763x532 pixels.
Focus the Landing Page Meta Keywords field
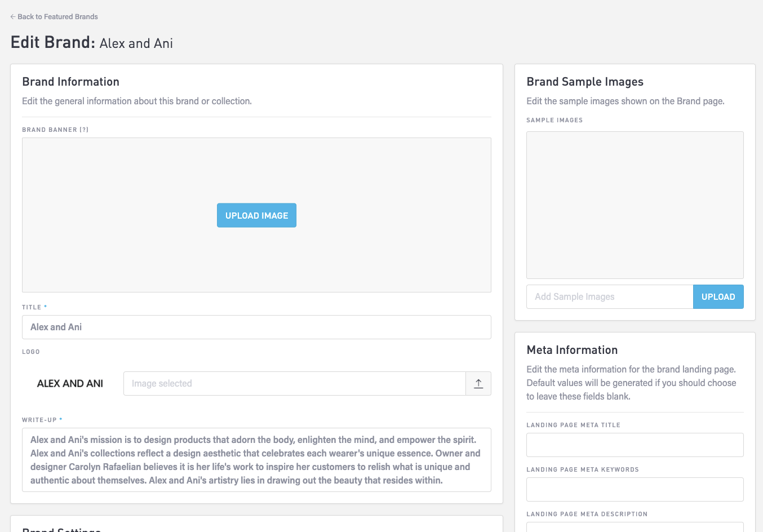tap(635, 490)
